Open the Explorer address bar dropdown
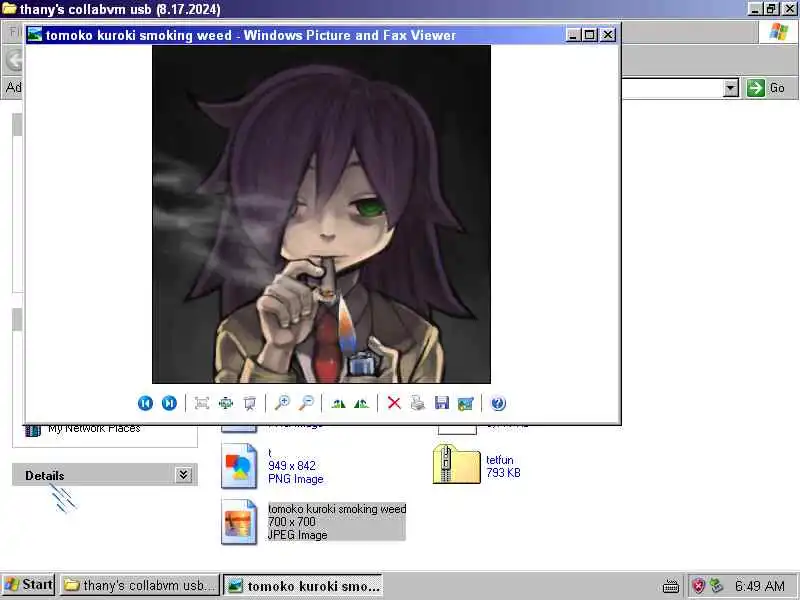The height and width of the screenshot is (600, 800). point(731,88)
